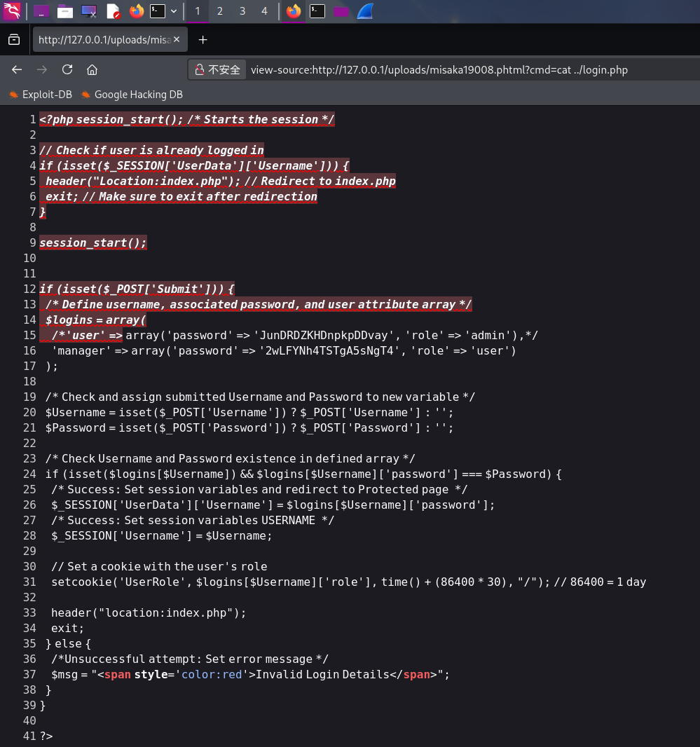
Task: Click '} else {' on line 35
Action: coord(68,643)
